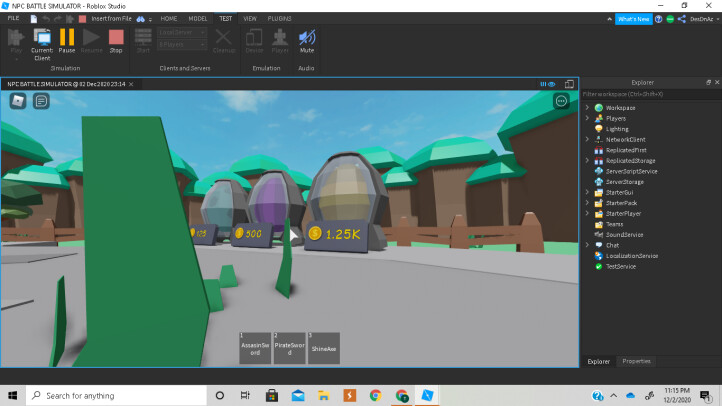Image resolution: width=722 pixels, height=406 pixels.
Task: Open the Roblox menu icon in viewport
Action: [18, 101]
